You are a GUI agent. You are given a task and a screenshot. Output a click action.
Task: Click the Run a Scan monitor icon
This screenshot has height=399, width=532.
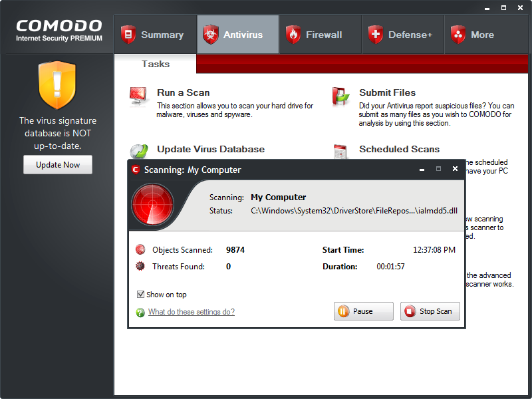139,97
